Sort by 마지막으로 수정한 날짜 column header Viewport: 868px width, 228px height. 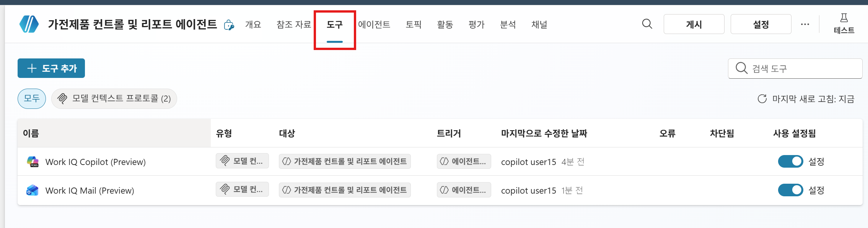544,133
